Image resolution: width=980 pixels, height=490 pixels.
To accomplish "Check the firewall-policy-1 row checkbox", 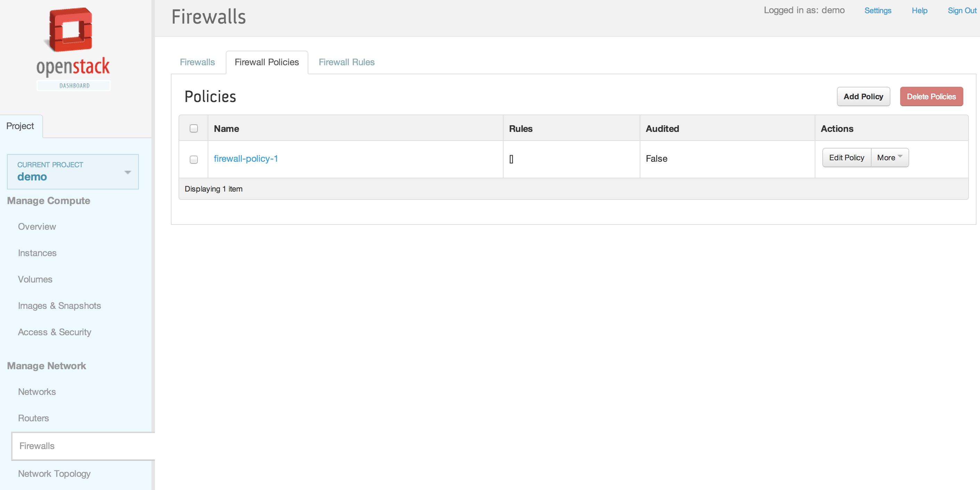I will pyautogui.click(x=194, y=159).
